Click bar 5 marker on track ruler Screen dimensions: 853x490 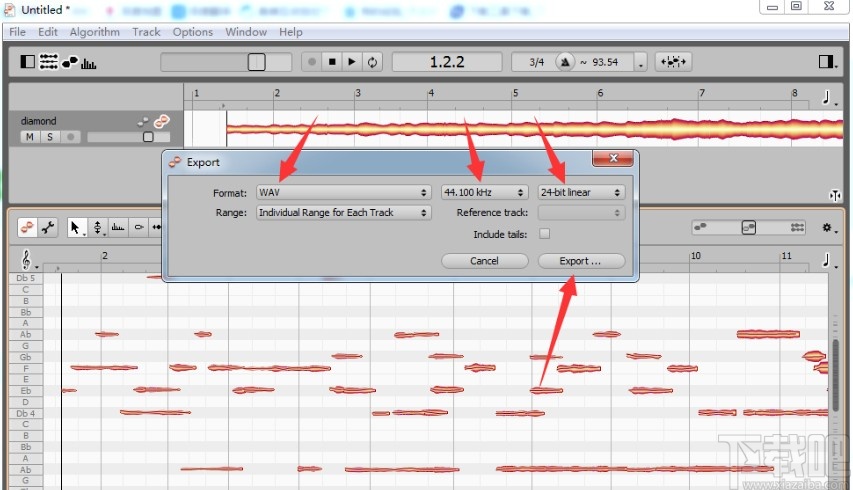515,93
